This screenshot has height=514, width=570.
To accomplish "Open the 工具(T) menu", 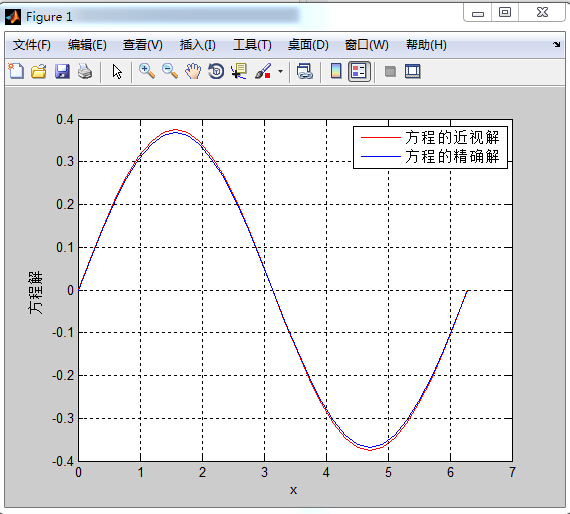I will pyautogui.click(x=252, y=45).
